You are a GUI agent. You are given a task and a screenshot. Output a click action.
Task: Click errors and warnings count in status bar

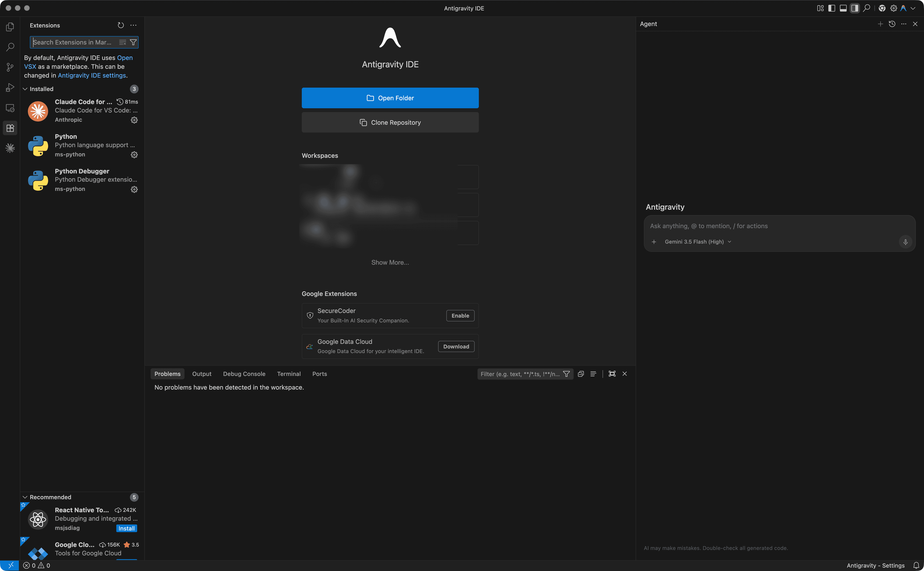[x=37, y=565]
